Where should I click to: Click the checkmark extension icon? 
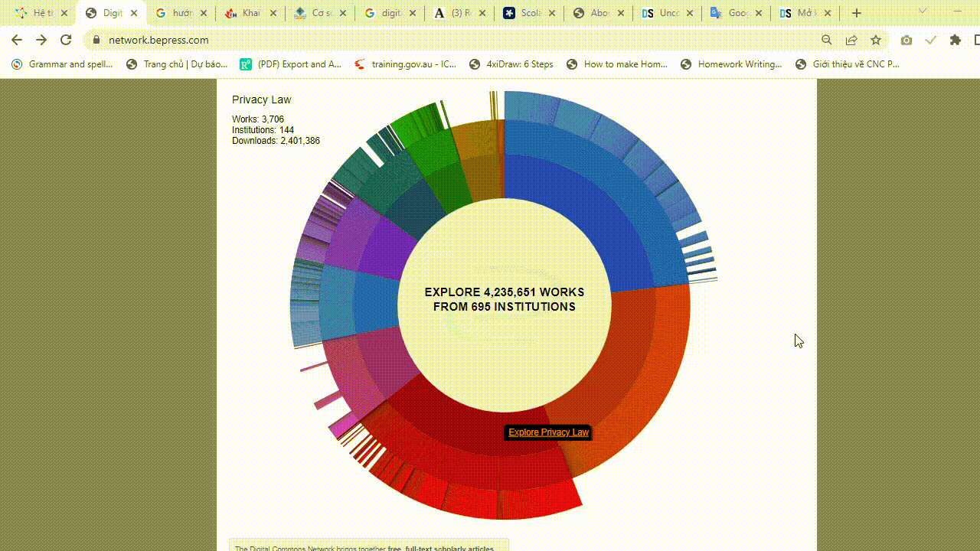point(931,40)
